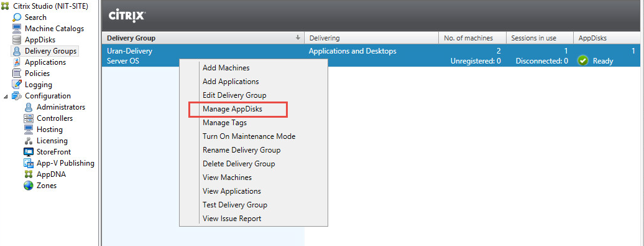This screenshot has height=246, width=644.
Task: Choose Delete Delivery Group entry
Action: (x=239, y=163)
